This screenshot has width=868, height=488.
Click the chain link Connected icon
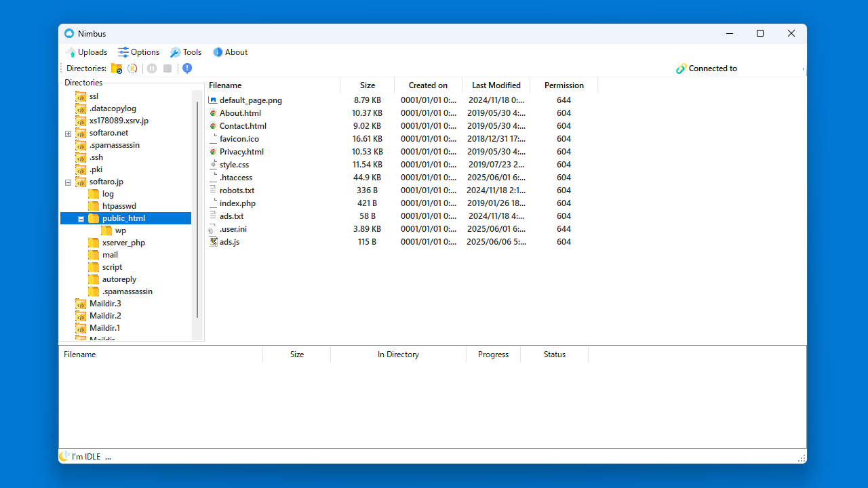pos(681,68)
